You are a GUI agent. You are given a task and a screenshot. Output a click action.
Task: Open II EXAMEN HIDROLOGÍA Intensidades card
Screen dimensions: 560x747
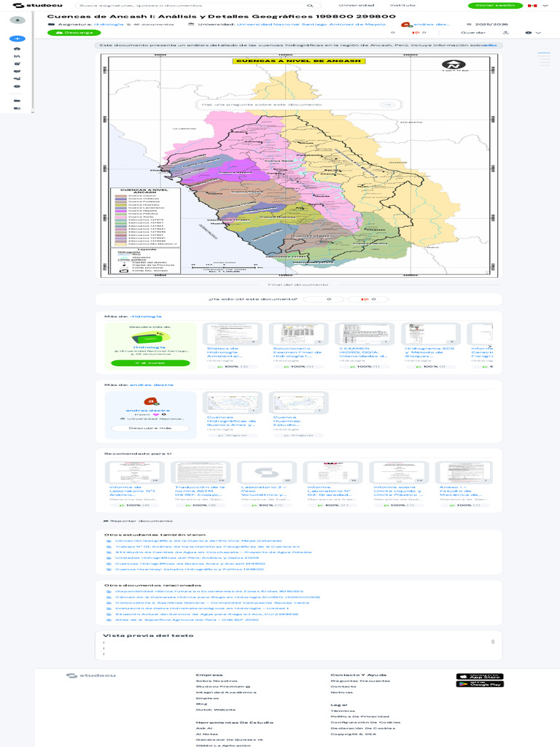[x=365, y=345]
